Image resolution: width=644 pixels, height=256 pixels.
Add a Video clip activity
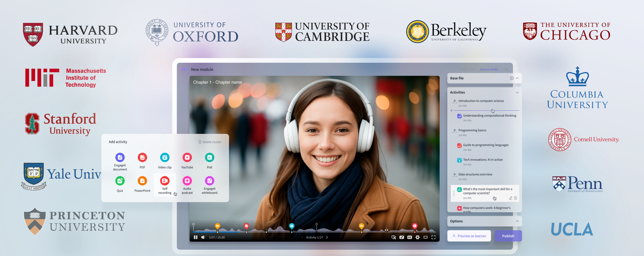(x=165, y=161)
